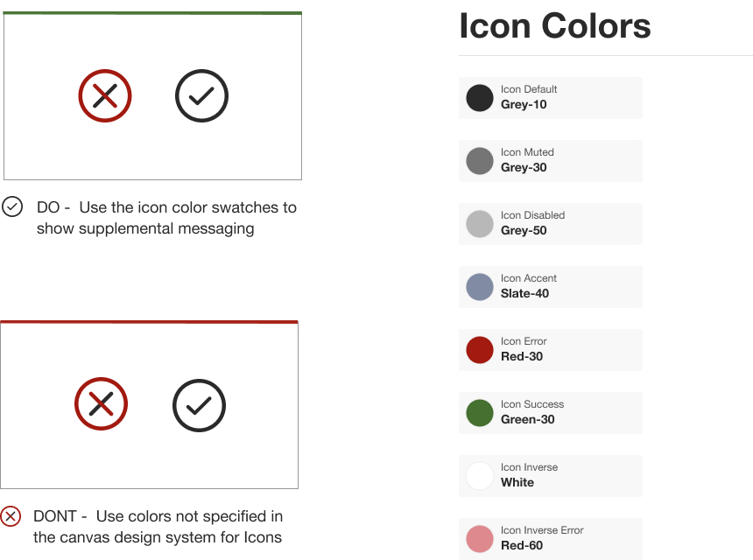
Task: Click the Red-30 label text
Action: [x=522, y=357]
